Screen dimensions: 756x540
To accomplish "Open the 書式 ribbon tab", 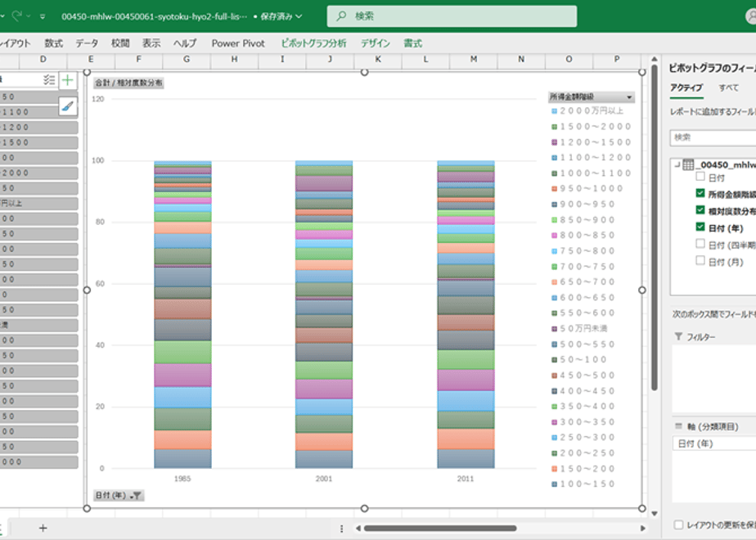I will 412,43.
